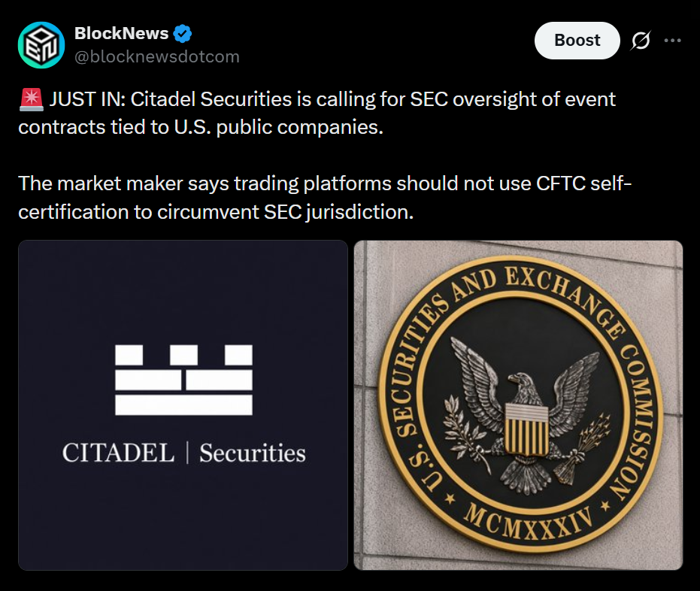
Task: Click the striped shield on the eagle
Action: [526, 429]
